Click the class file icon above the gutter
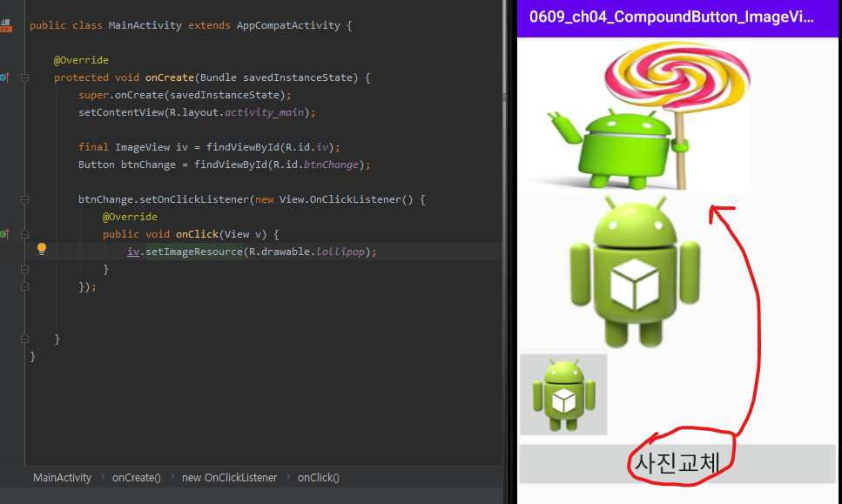 coord(5,25)
